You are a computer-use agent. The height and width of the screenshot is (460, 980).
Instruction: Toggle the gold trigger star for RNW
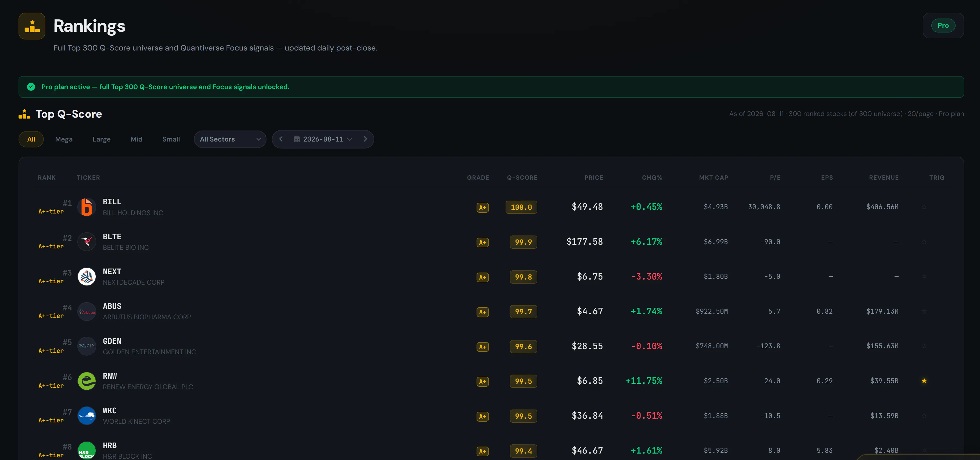point(924,381)
